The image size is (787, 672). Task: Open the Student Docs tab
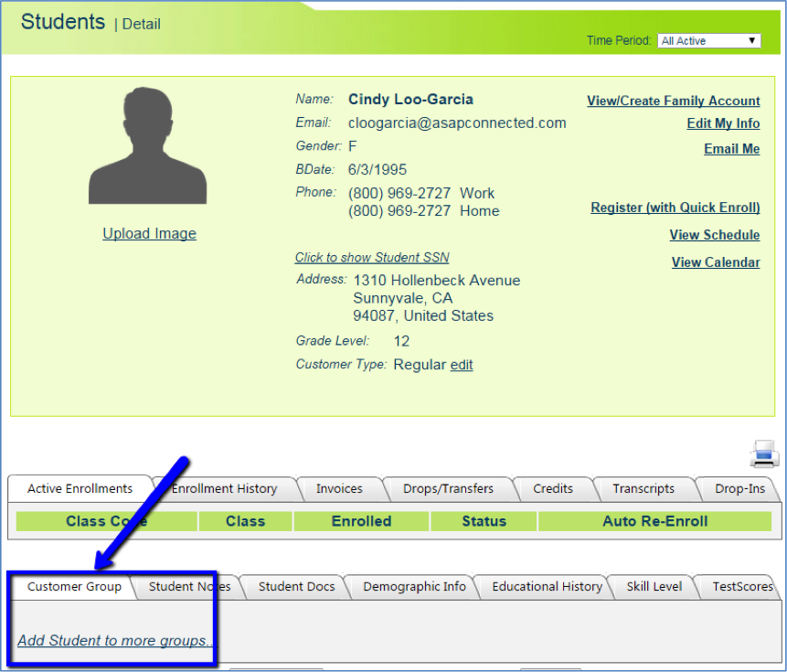click(x=296, y=586)
